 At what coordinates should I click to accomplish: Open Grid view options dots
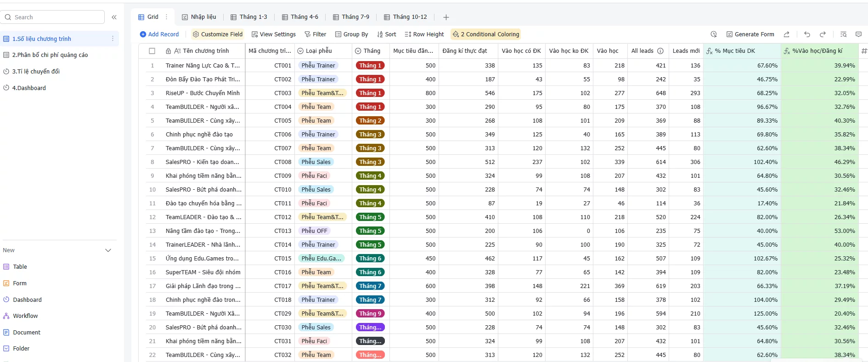166,17
